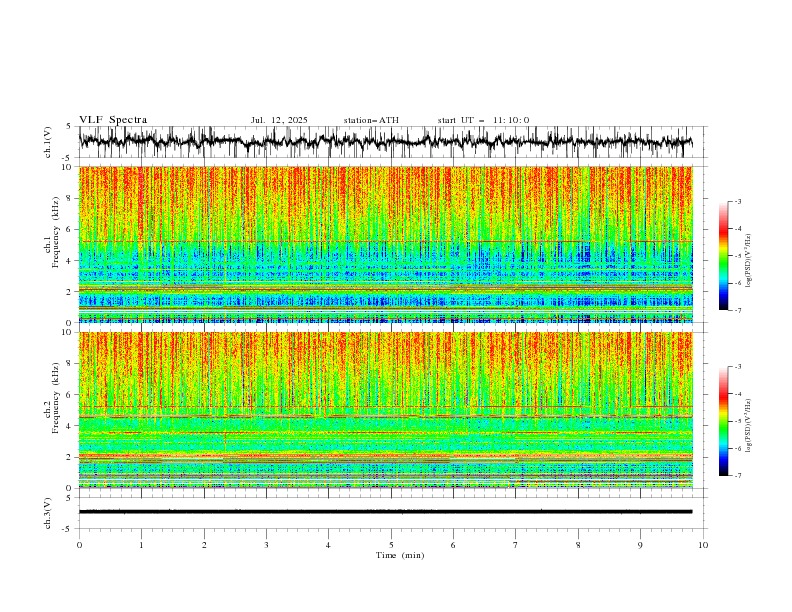This screenshot has height=612, width=792.
Task: Click the "ch.1(V)" waveform axis label
Action: tap(48, 142)
